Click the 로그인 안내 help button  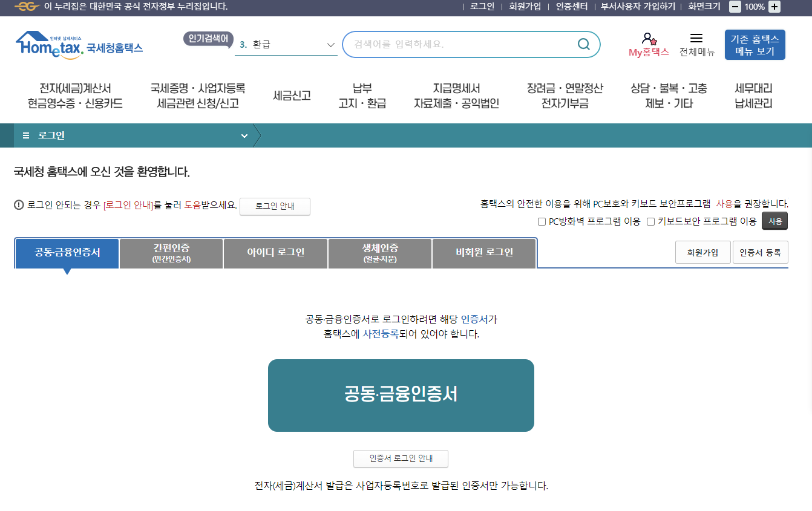pyautogui.click(x=275, y=206)
